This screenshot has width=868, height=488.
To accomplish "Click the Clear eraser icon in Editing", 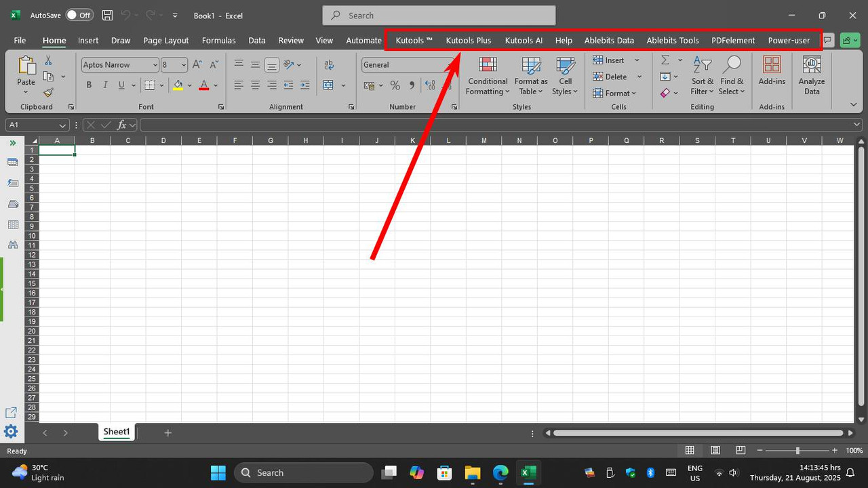I will point(665,93).
